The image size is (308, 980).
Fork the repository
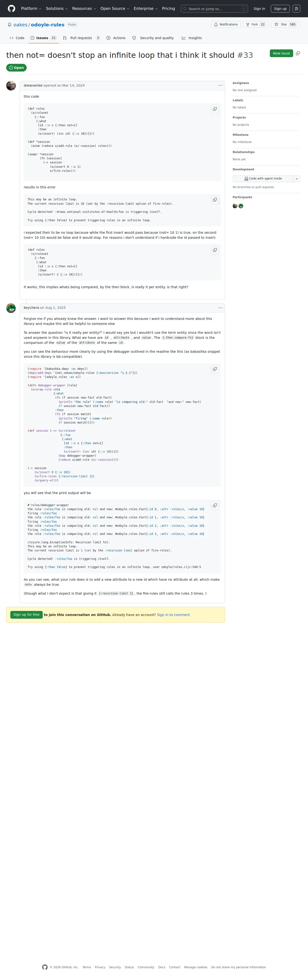click(x=256, y=24)
